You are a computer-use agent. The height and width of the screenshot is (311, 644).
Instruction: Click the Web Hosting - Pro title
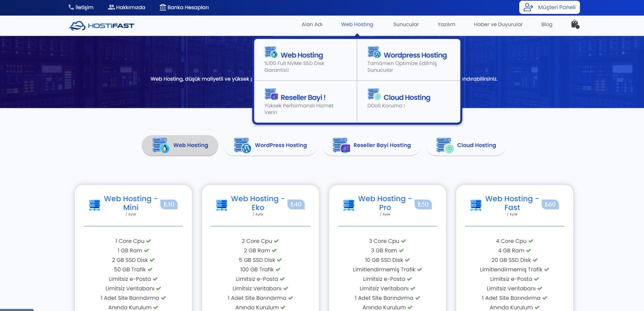[385, 203]
